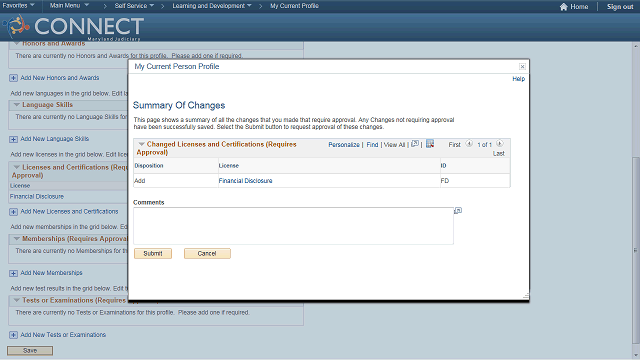Screen dimensions: 640x360
Task: Click plus icon for Add New Licenses and Certifications
Action: point(13,212)
